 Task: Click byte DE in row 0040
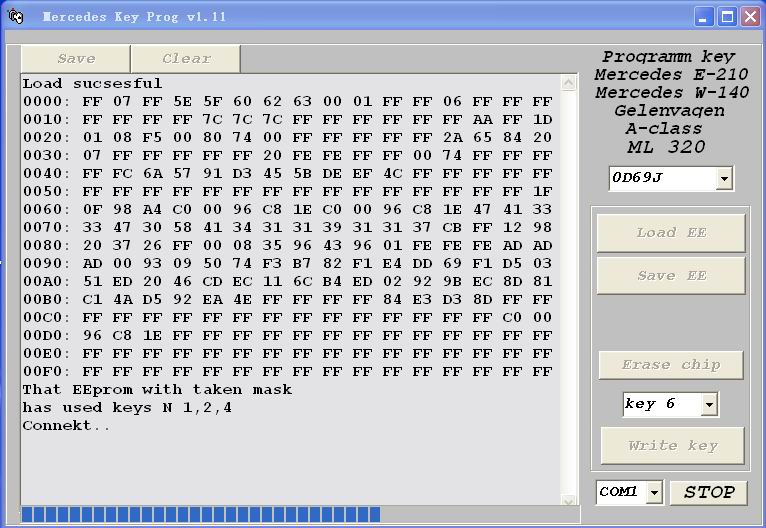[332, 173]
